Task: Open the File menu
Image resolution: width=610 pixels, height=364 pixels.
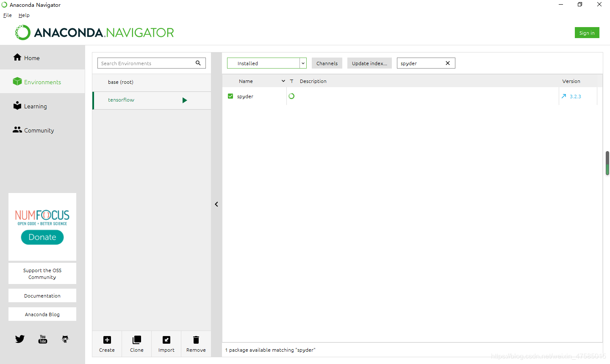Action: (8, 15)
